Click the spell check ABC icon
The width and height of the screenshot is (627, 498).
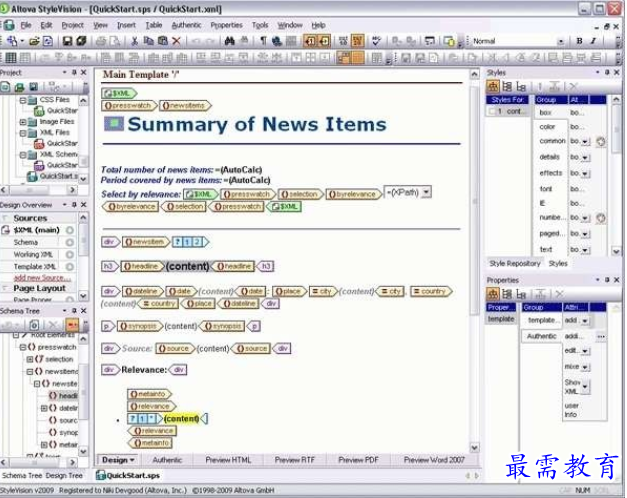coord(376,41)
